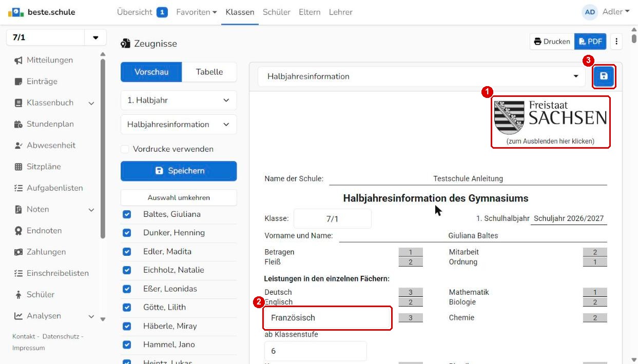Click the Übersicht notification badge
Image resolution: width=638 pixels, height=364 pixels.
[162, 12]
